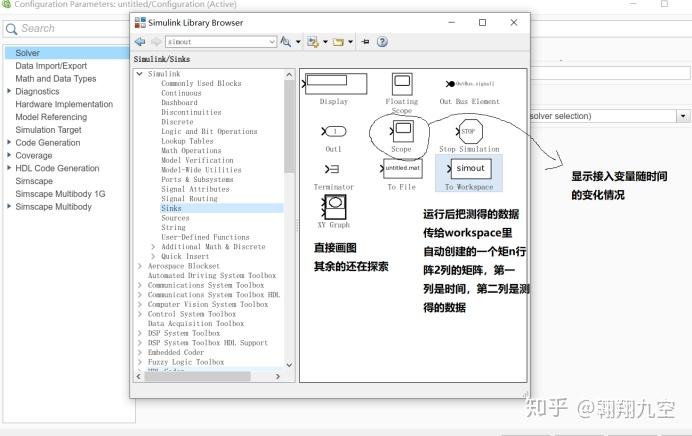Open the solver selection dropdown
Screen dimensions: 692x436
[x=683, y=116]
